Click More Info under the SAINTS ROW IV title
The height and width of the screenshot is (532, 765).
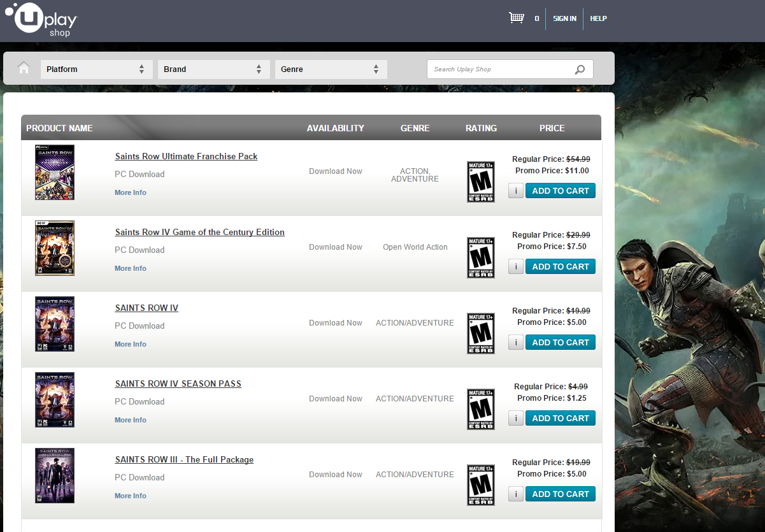click(x=131, y=344)
